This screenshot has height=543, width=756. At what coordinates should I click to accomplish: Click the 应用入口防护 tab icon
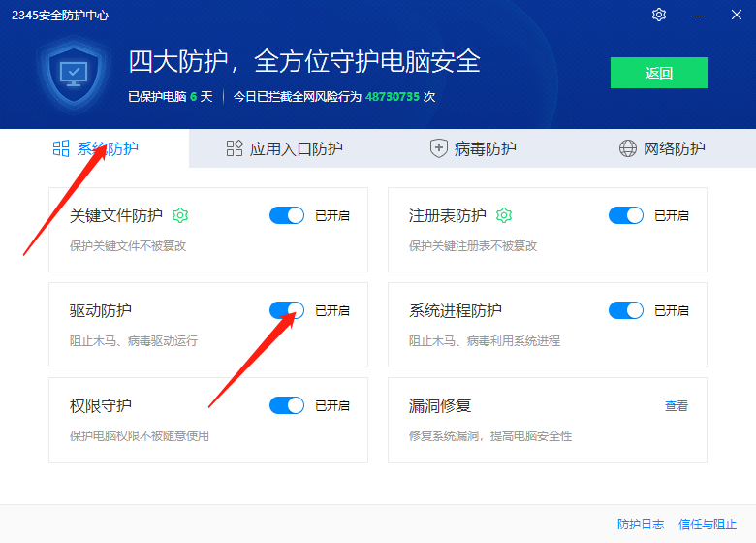click(235, 148)
